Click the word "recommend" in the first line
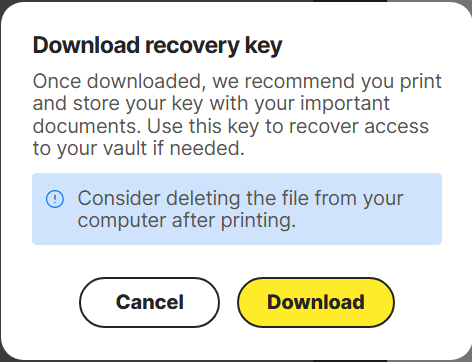Viewport: 472px width, 362px height. pyautogui.click(x=299, y=81)
